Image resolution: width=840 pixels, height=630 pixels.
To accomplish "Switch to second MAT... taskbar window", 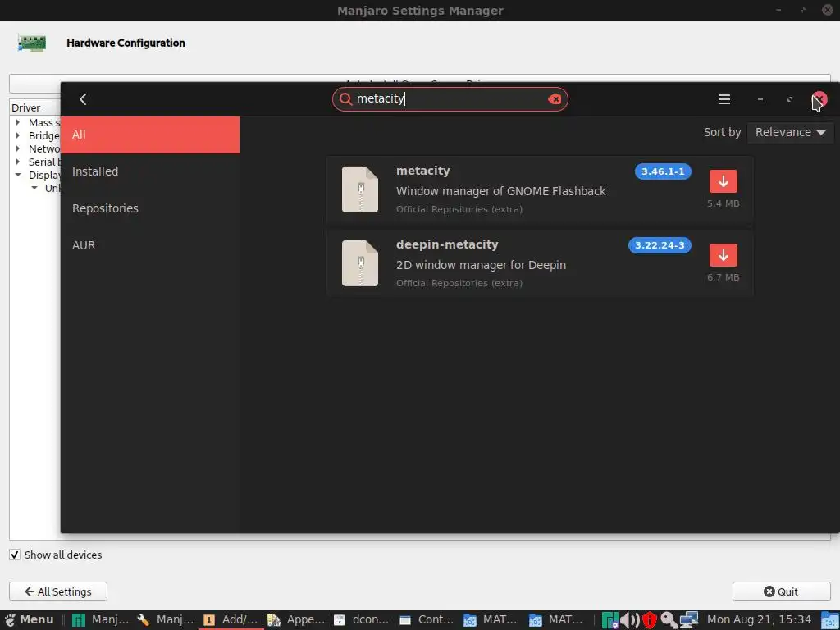I will pyautogui.click(x=557, y=620).
